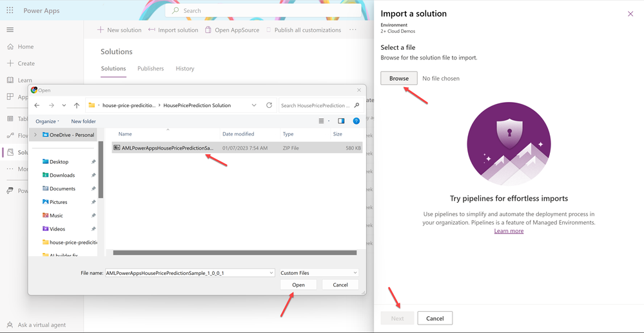This screenshot has width=644, height=333.
Task: Click the horizontal scrollbar in file list
Action: (235, 253)
